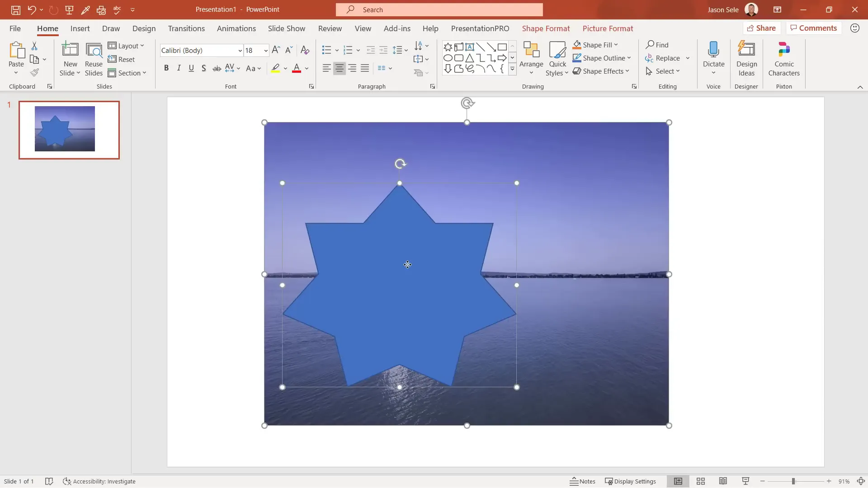Expand the shapes gallery More button
Screen dimensions: 868x488
[512, 69]
